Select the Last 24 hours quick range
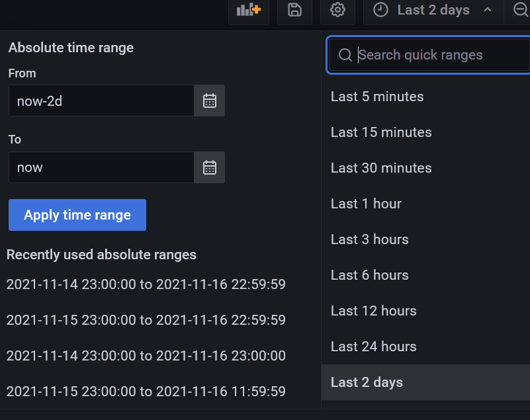The width and height of the screenshot is (530, 420). tap(373, 346)
